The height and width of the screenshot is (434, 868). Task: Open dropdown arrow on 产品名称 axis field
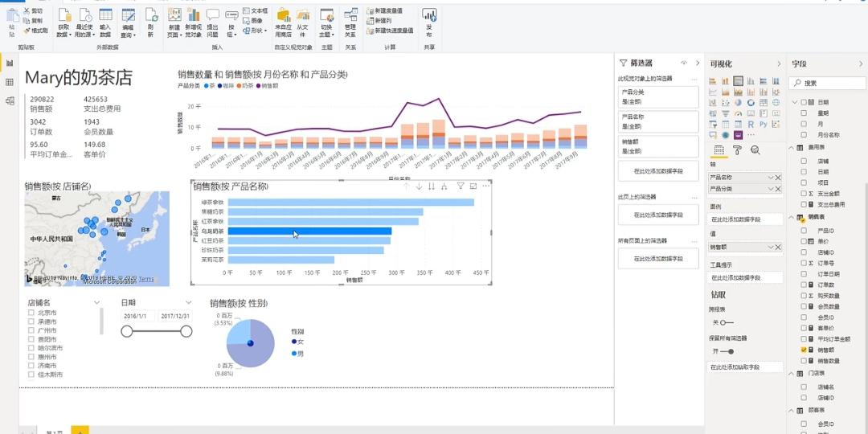(771, 177)
